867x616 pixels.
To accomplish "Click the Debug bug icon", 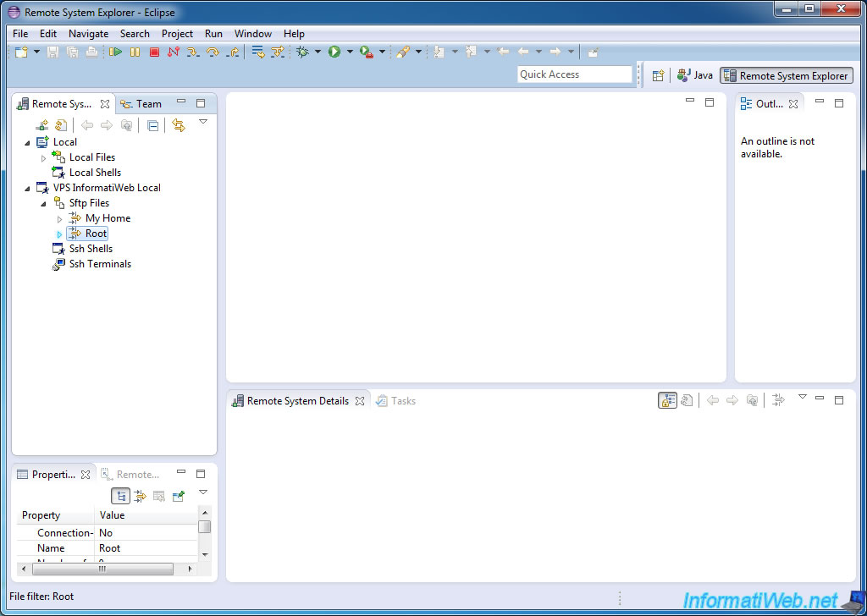I will (302, 52).
